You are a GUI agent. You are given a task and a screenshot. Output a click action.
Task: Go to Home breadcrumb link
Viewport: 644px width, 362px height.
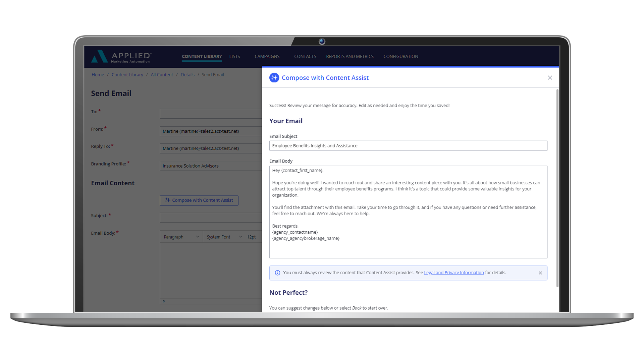coord(98,75)
